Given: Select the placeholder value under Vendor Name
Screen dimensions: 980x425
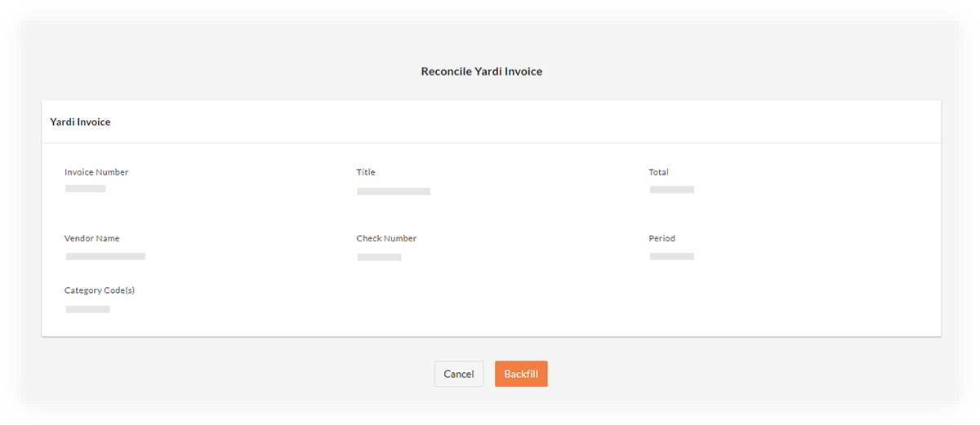Looking at the screenshot, I should [x=105, y=256].
